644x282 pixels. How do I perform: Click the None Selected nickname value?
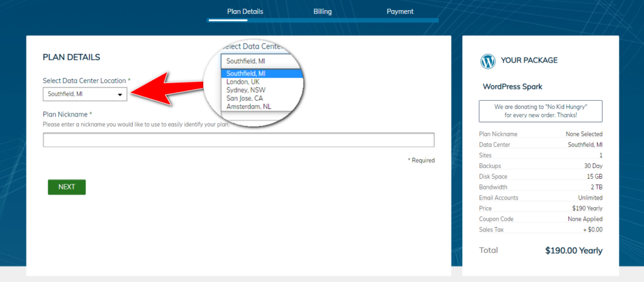tap(584, 134)
